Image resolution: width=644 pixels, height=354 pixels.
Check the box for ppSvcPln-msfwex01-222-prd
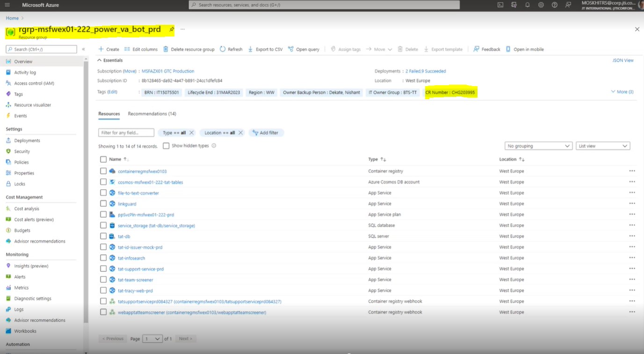click(x=103, y=214)
